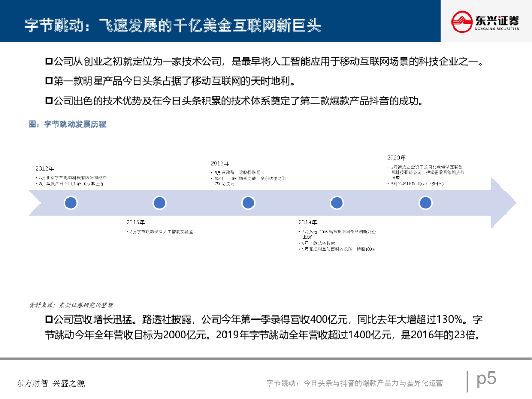Screen dimensions: 532x399
Task: Click the arrowhead at the timeline's end
Action: coord(504,203)
